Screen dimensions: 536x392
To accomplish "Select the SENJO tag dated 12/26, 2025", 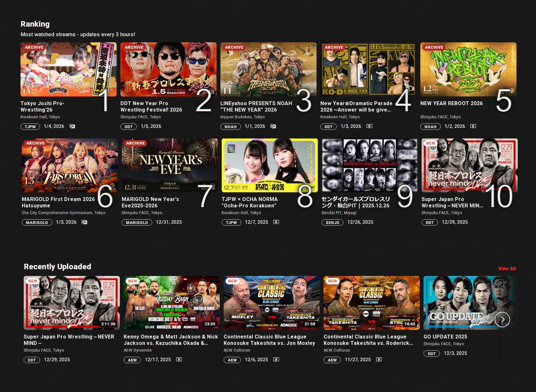I will pyautogui.click(x=333, y=222).
